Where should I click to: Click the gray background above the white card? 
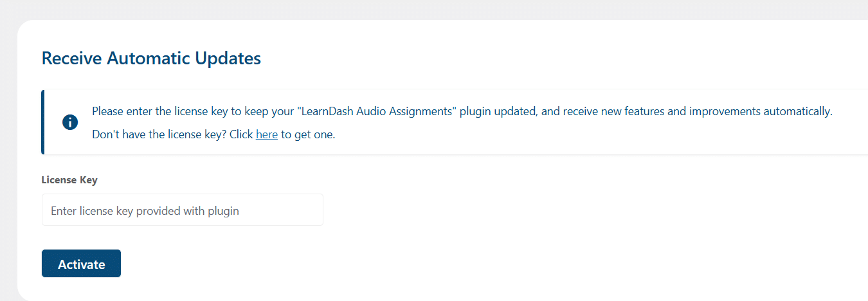point(434,9)
